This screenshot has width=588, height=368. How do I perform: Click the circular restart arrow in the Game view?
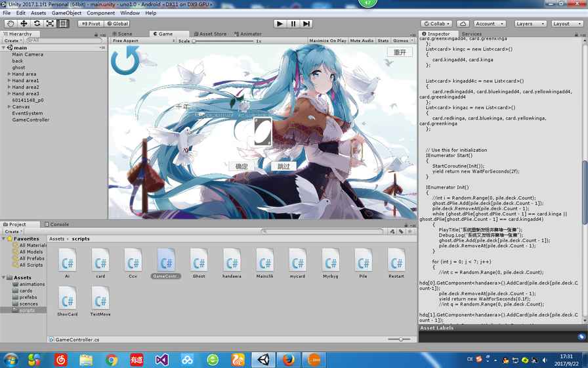125,60
